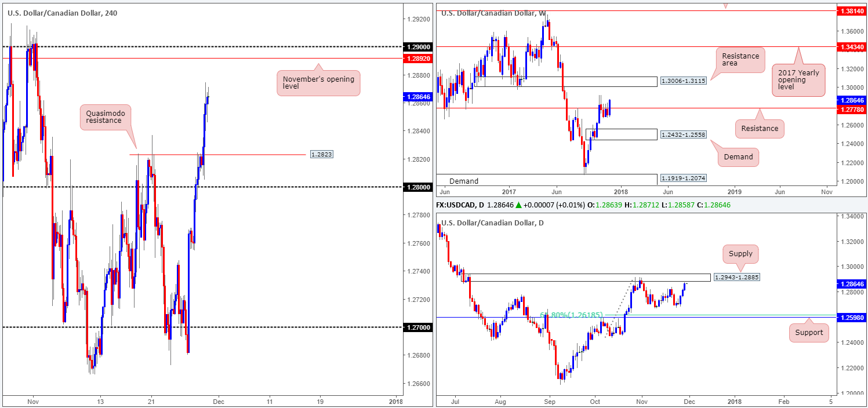
Task: Click "Feb" on the daily time axis
Action: click(783, 401)
